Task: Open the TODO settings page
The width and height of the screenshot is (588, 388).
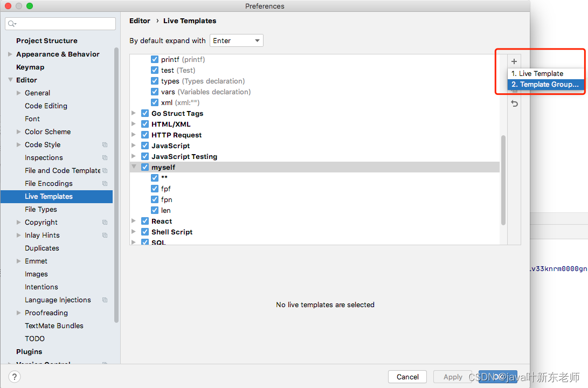Action: click(x=34, y=338)
